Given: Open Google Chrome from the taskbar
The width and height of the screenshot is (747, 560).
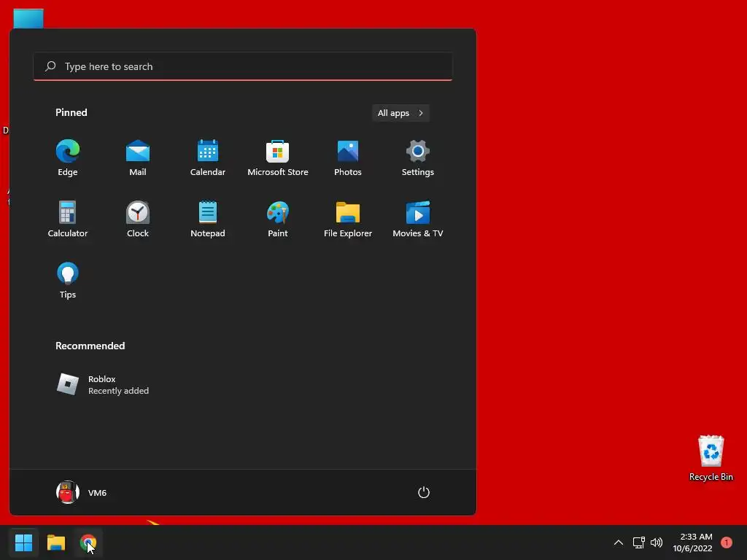Looking at the screenshot, I should pyautogui.click(x=88, y=542).
